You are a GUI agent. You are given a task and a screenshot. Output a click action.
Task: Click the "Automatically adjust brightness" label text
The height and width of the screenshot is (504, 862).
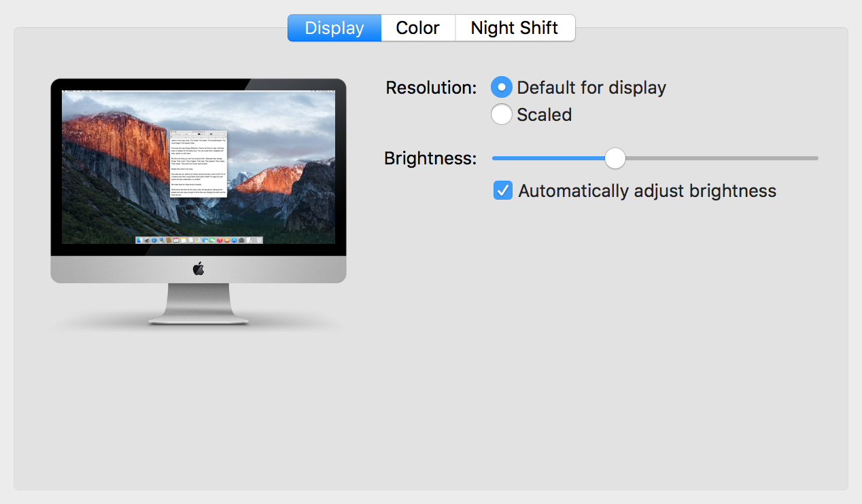[647, 191]
